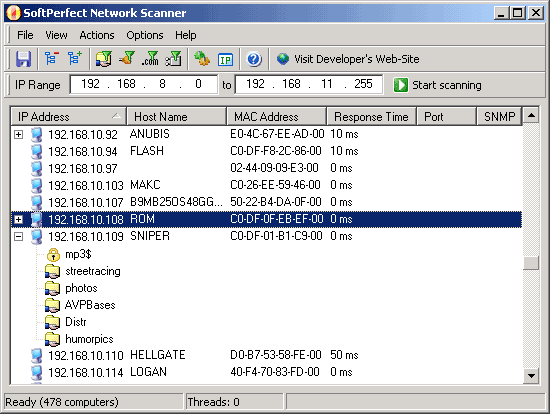
Task: Select the host name FLASH
Action: click(147, 151)
